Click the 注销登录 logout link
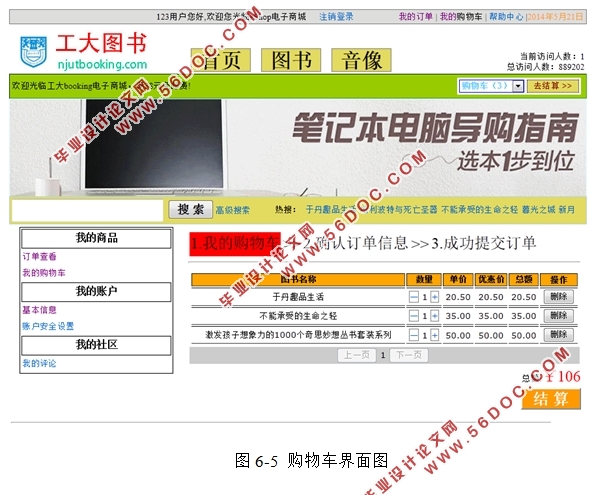Image resolution: width=616 pixels, height=495 pixels. pos(336,17)
